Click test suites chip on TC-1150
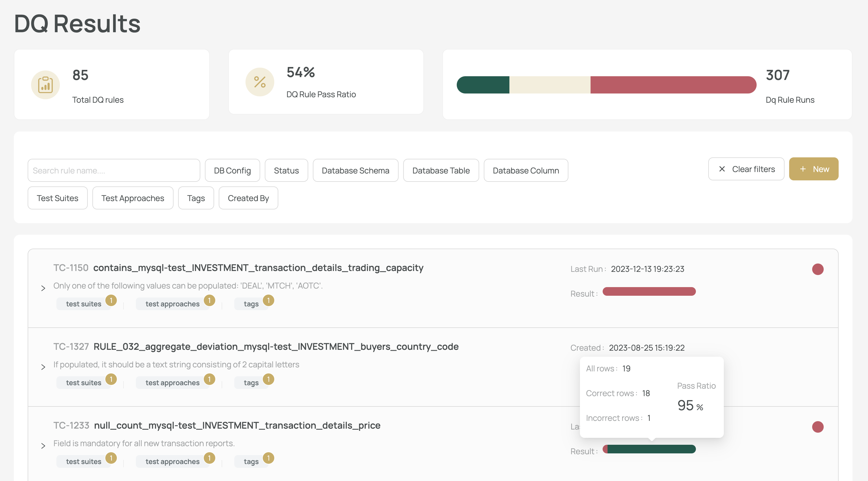The width and height of the screenshot is (868, 481). point(83,304)
